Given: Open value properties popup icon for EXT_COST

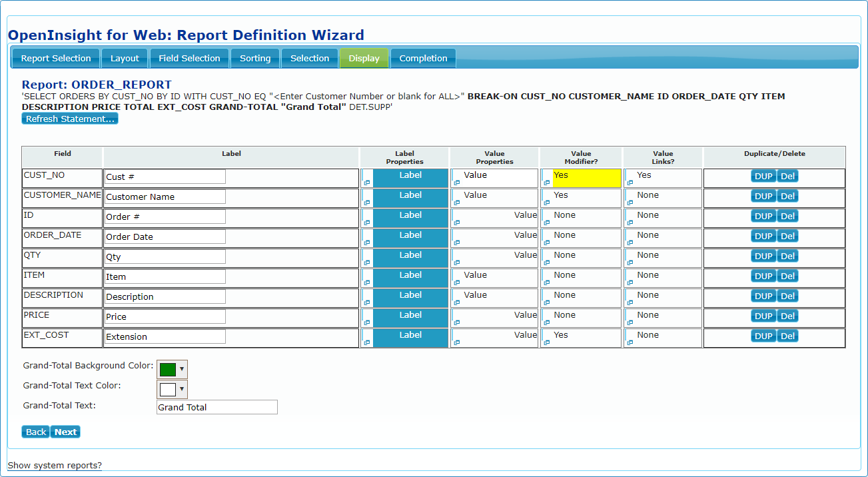Looking at the screenshot, I should 456,342.
